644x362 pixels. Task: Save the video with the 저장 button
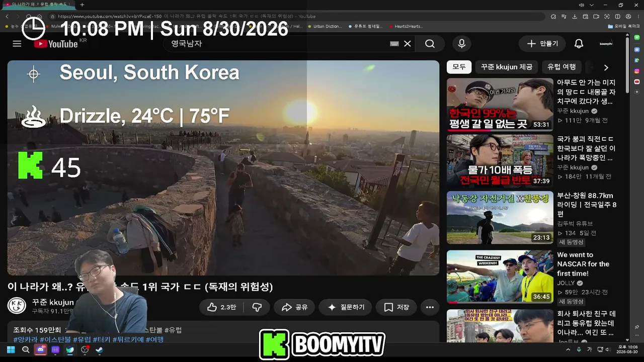click(396, 307)
